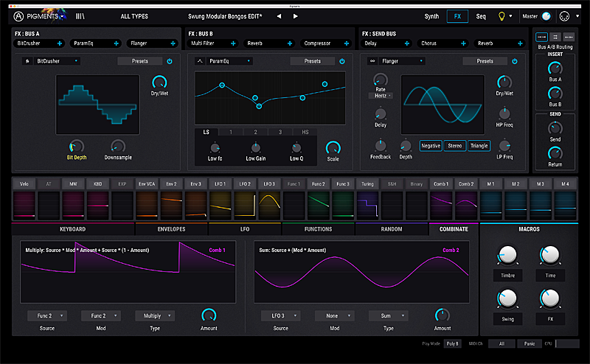Click the preset name Swung Modular Bongos EDIT
Image resolution: width=590 pixels, height=364 pixels.
225,16
